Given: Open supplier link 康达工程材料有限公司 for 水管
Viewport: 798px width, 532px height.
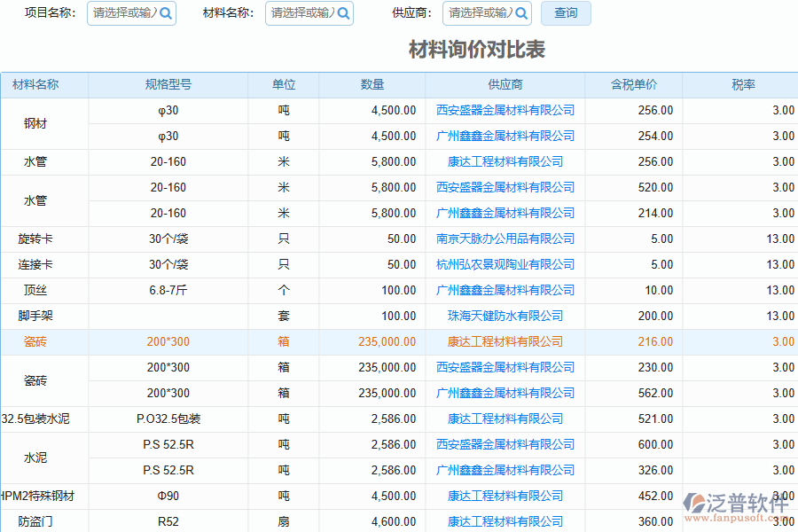Looking at the screenshot, I should coord(506,161).
